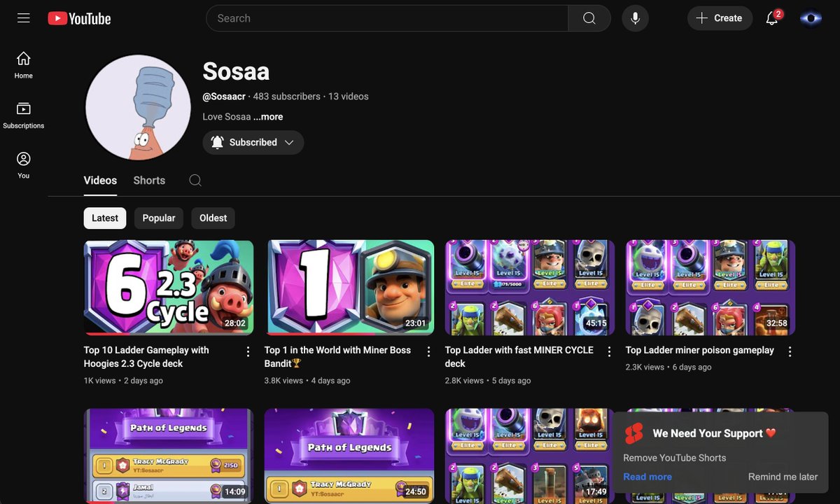Open title Top Ladder with fast MINER CYCLE
Viewport: 840px width, 504px height.
tap(519, 357)
